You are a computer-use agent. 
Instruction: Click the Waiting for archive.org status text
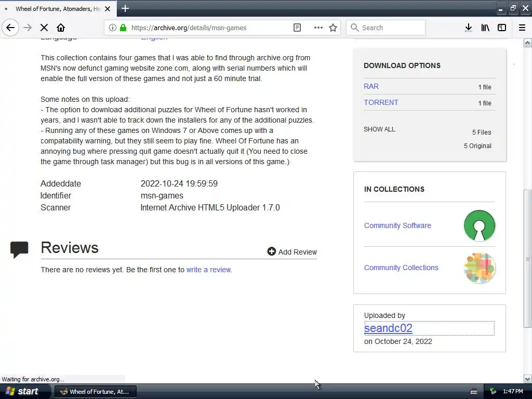pyautogui.click(x=33, y=379)
